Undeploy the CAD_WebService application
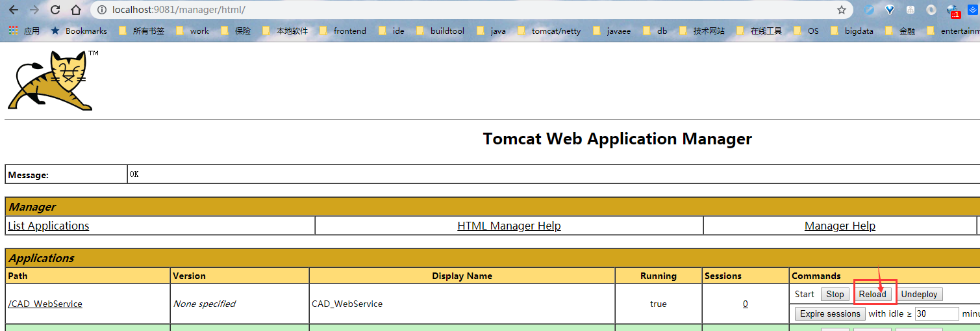This screenshot has height=331, width=980. tap(919, 295)
